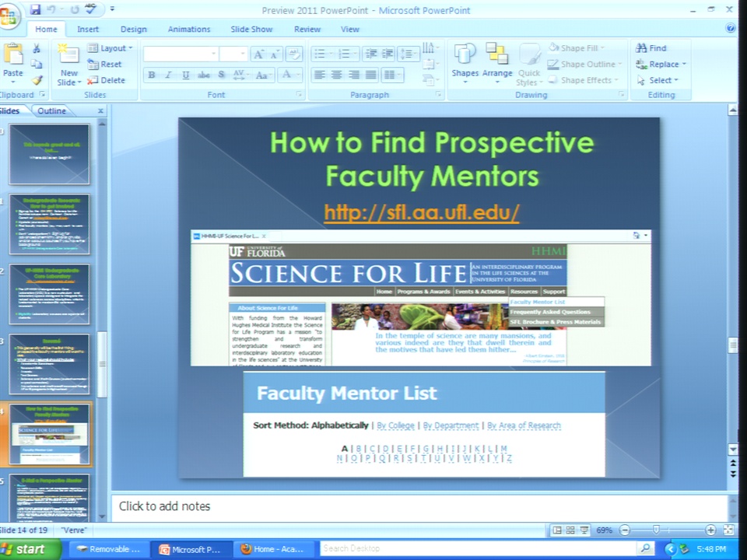This screenshot has height=560, width=747.
Task: Toggle strikethrough formatting
Action: pos(203,75)
